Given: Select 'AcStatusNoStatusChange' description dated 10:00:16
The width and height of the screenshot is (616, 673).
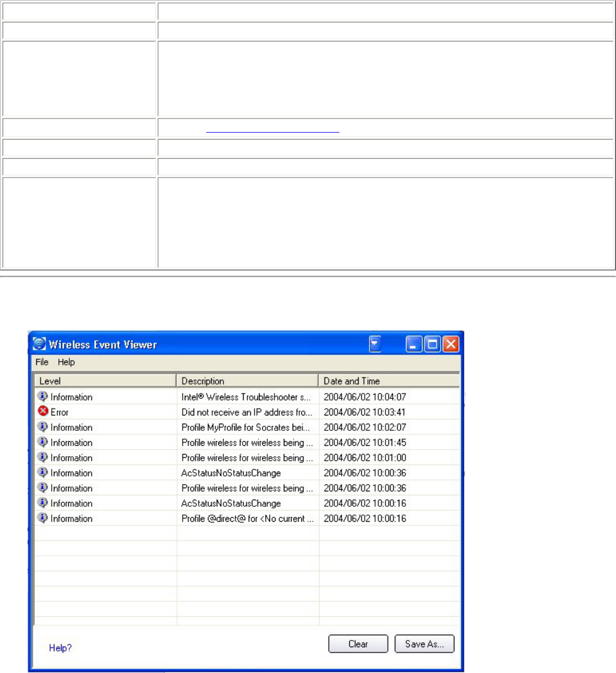Looking at the screenshot, I should click(x=231, y=503).
